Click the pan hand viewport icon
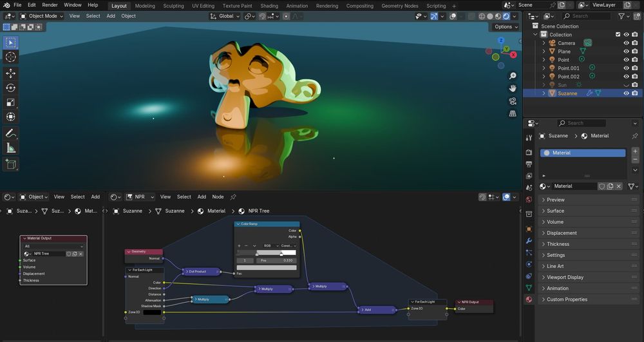 (x=513, y=88)
